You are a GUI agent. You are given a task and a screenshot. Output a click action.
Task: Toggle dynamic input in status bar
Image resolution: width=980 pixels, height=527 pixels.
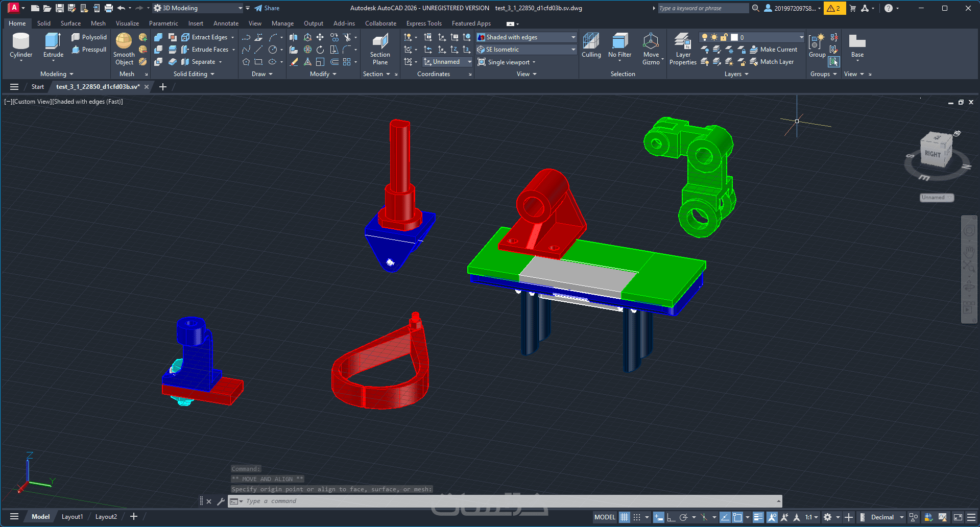(x=658, y=517)
